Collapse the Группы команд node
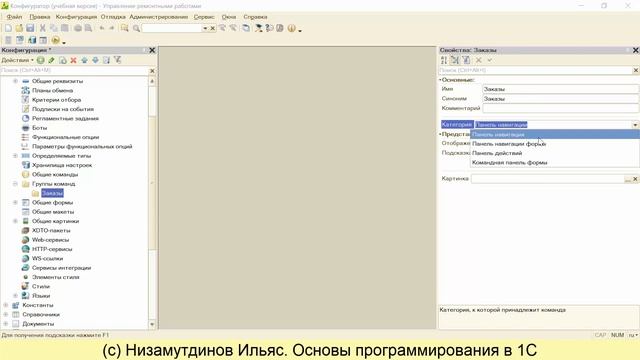 click(x=16, y=184)
